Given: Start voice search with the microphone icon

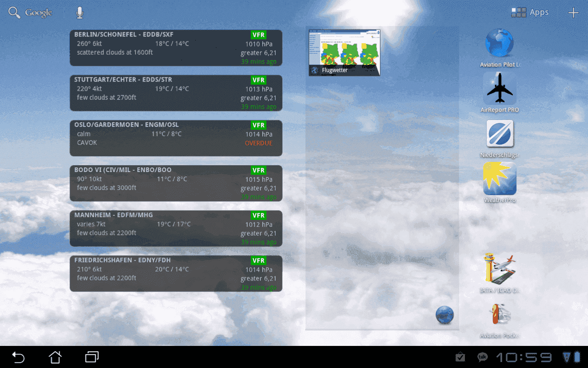Looking at the screenshot, I should [x=80, y=13].
